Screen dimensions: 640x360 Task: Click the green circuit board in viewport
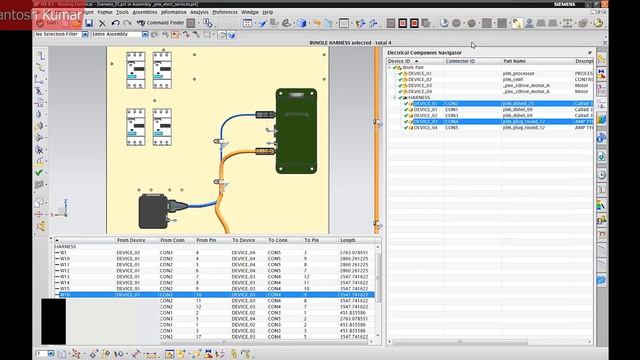point(296,131)
